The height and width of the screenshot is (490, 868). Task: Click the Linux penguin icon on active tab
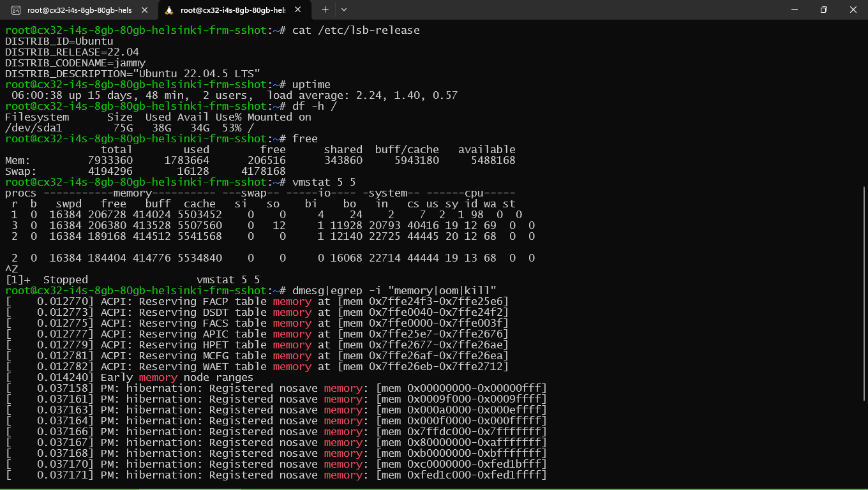point(169,10)
